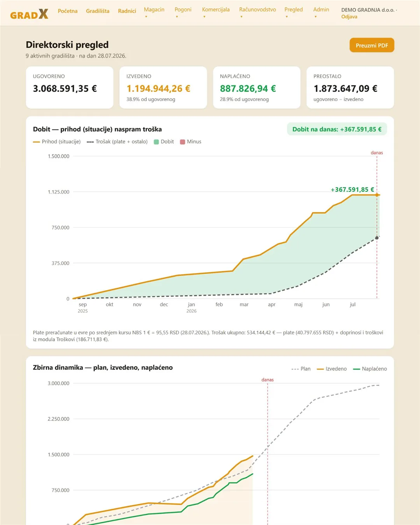Click the orange Izvedeno legend marker
420x525 pixels.
[320, 369]
